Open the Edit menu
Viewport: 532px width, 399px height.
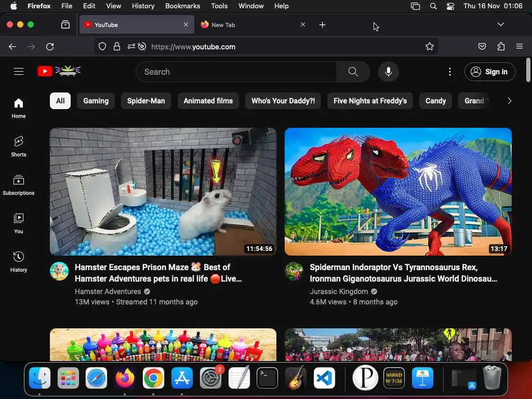89,6
